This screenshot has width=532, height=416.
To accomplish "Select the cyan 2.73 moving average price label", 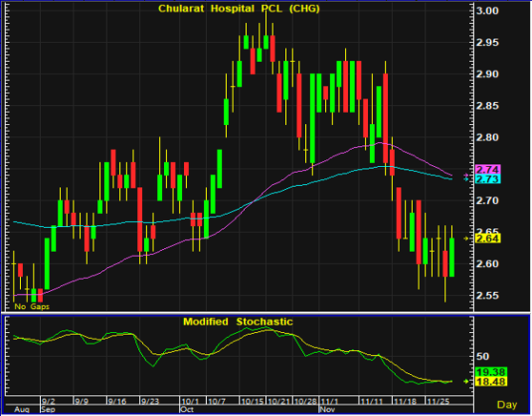I will (487, 179).
